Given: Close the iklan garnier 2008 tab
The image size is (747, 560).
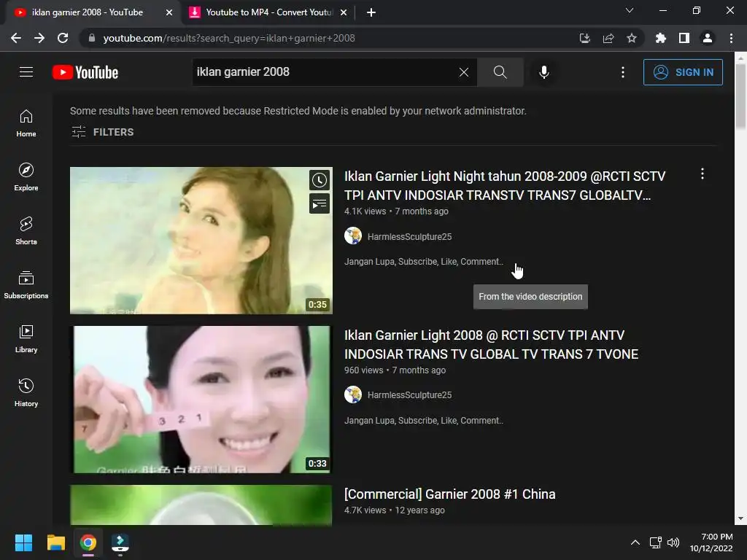Looking at the screenshot, I should tap(169, 12).
